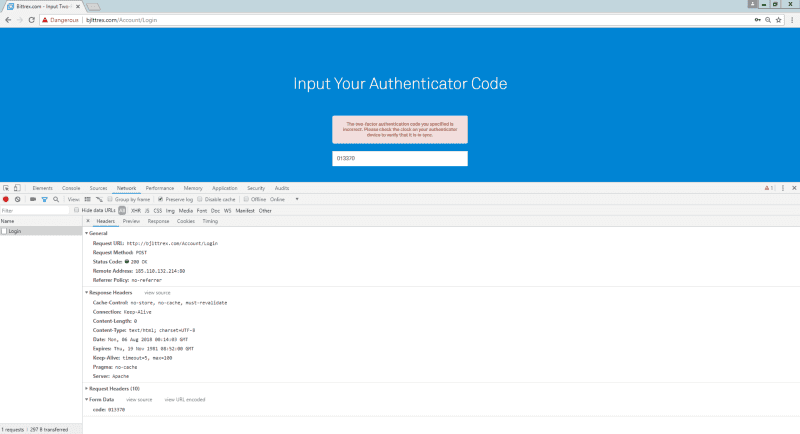800x434 pixels.
Task: Open a new browser tab
Action: [93, 7]
